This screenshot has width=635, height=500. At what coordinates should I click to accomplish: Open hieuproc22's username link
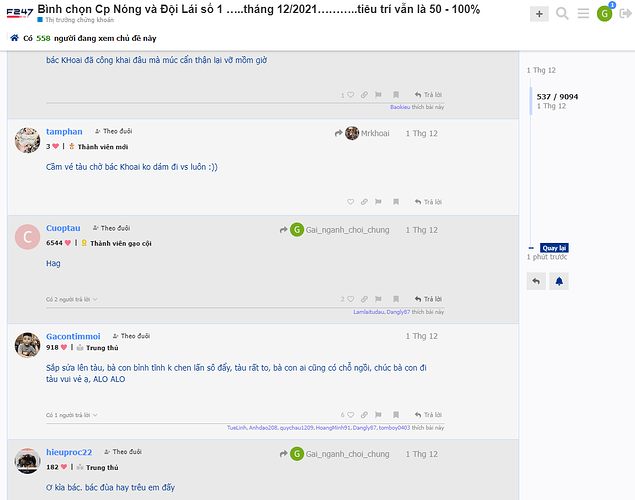[x=69, y=452]
